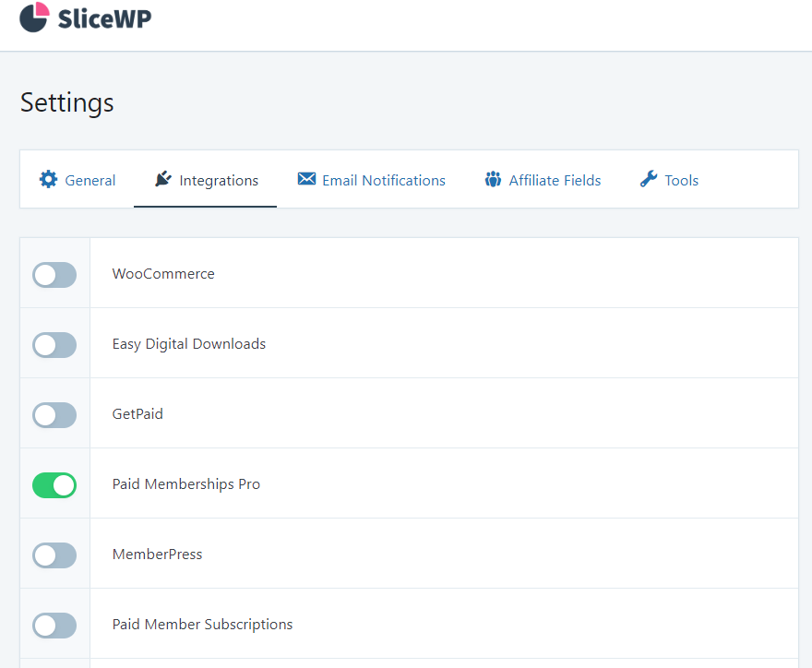Screen dimensions: 812x668
Task: Click the wrench icon beside Tools
Action: click(x=649, y=179)
